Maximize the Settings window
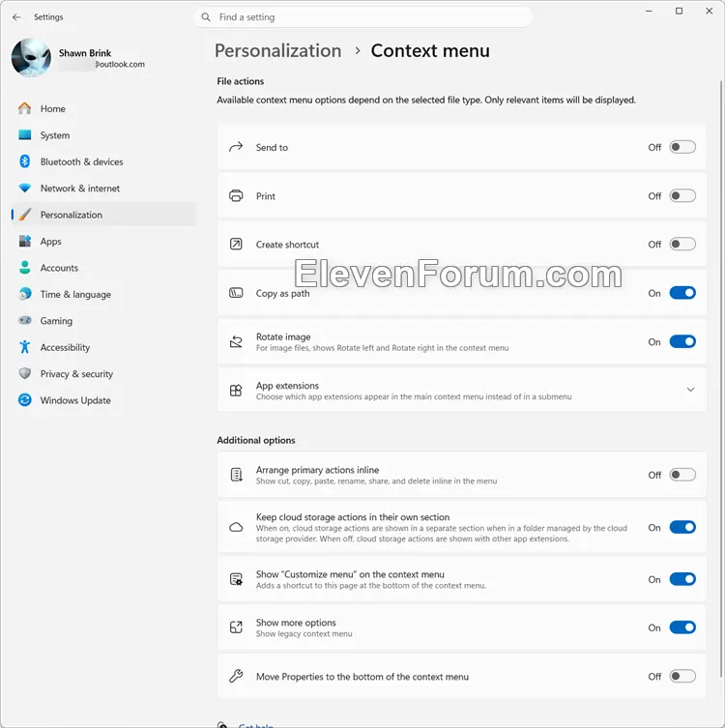Image resolution: width=725 pixels, height=728 pixels. pyautogui.click(x=679, y=11)
